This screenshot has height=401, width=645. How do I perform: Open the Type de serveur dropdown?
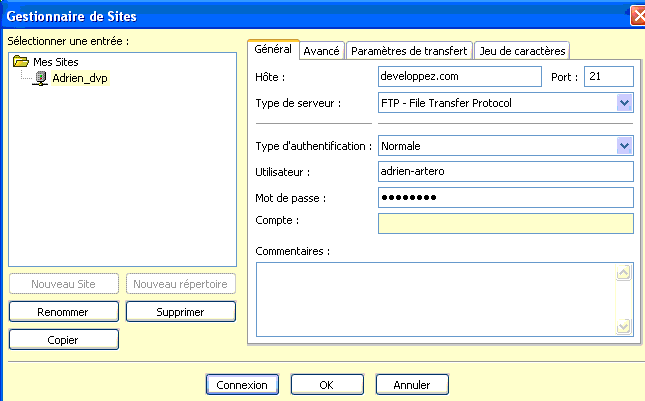coord(625,102)
